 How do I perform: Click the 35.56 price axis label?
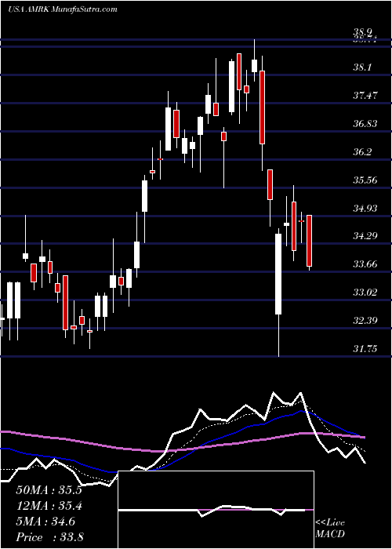(x=365, y=180)
